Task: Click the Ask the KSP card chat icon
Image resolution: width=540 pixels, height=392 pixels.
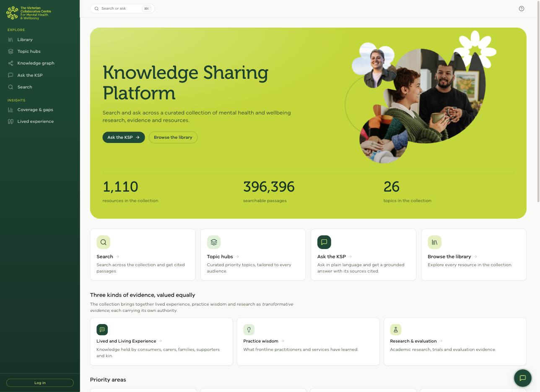Action: 324,242
